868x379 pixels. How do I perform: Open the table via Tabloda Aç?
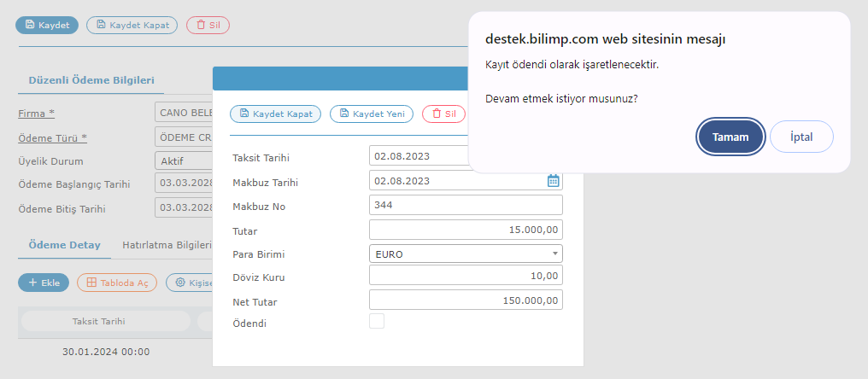coord(117,283)
